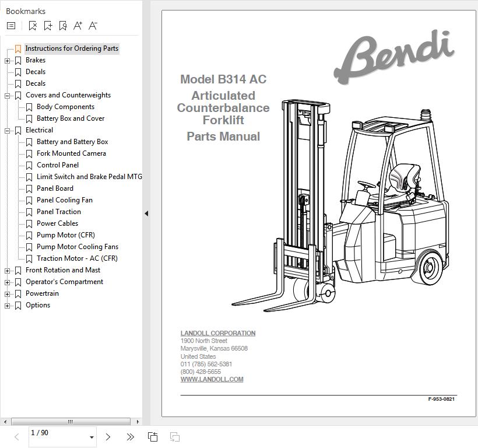Open the page number dropdown

pyautogui.click(x=92, y=437)
